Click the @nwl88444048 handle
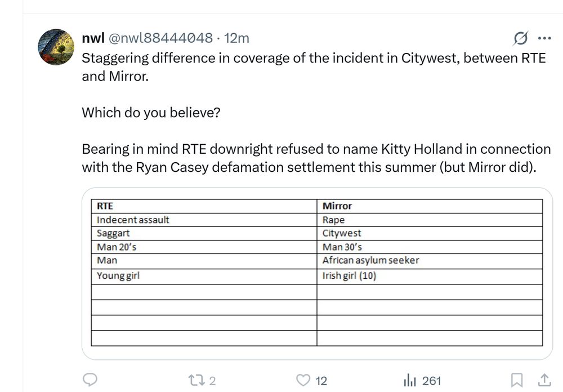 coord(159,38)
